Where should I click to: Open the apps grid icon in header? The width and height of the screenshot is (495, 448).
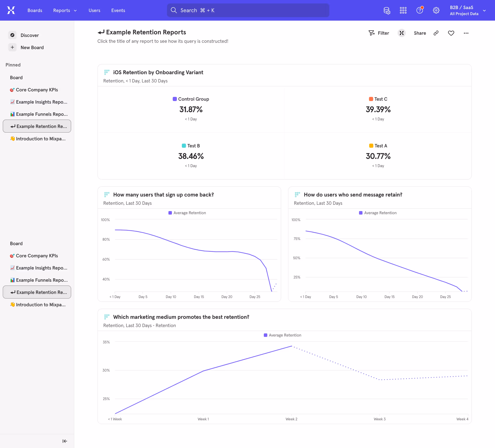coord(403,10)
